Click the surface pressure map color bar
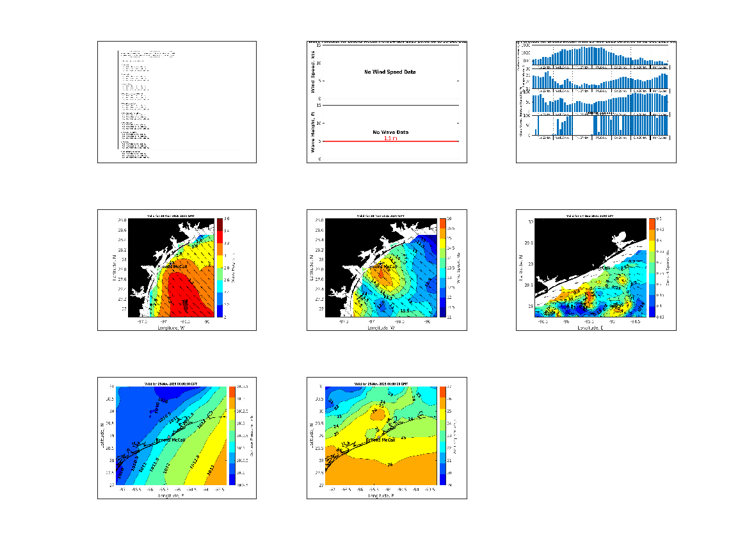This screenshot has width=747, height=560. click(x=232, y=436)
